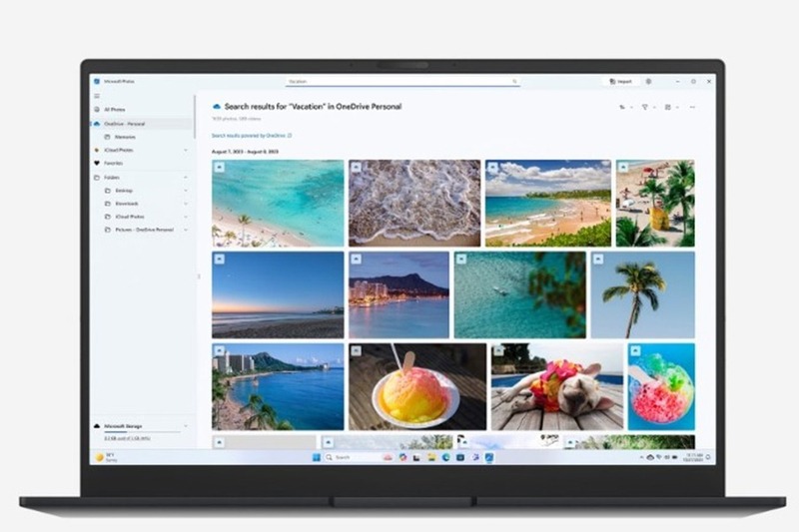This screenshot has height=532, width=799.
Task: Toggle selection badge on turquoise beach aerial photo
Action: [x=219, y=168]
